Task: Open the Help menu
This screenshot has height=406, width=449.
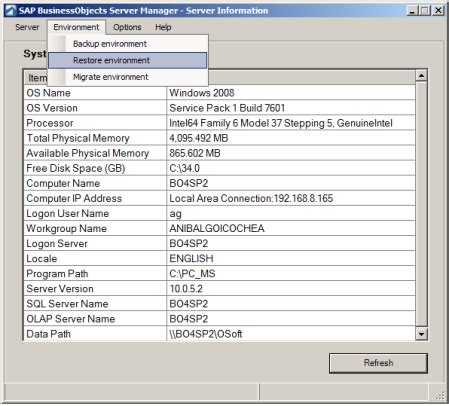Action: click(x=163, y=27)
